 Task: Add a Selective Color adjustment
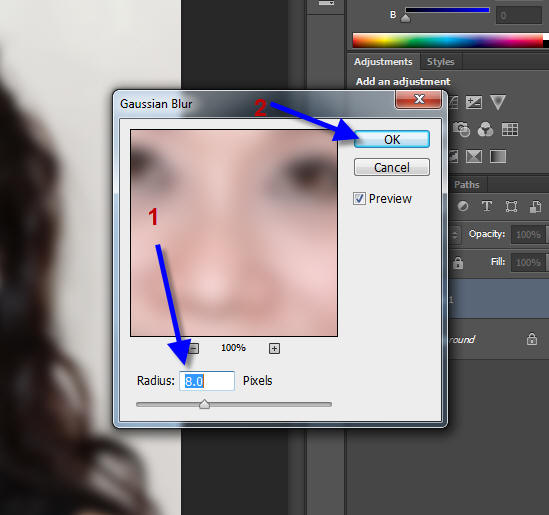[474, 156]
